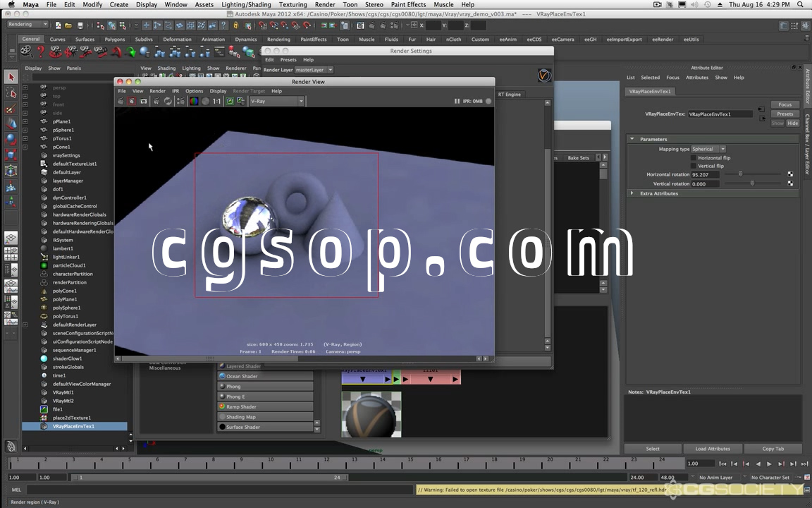812x508 pixels.
Task: Click the play forwards button on timeline
Action: tap(769, 464)
